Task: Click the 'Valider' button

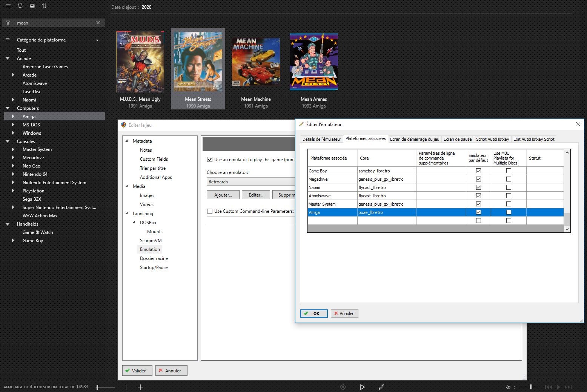Action: pyautogui.click(x=137, y=371)
